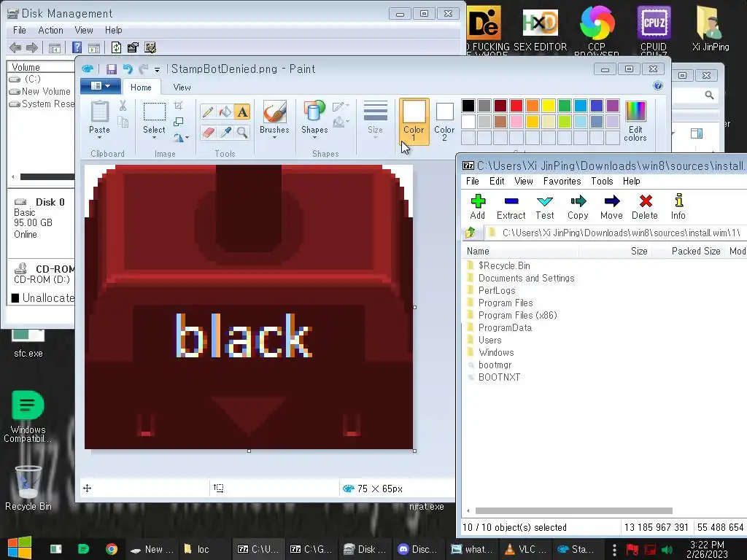Open the Edit menu in 7-Zip
The image size is (747, 560).
tap(497, 181)
